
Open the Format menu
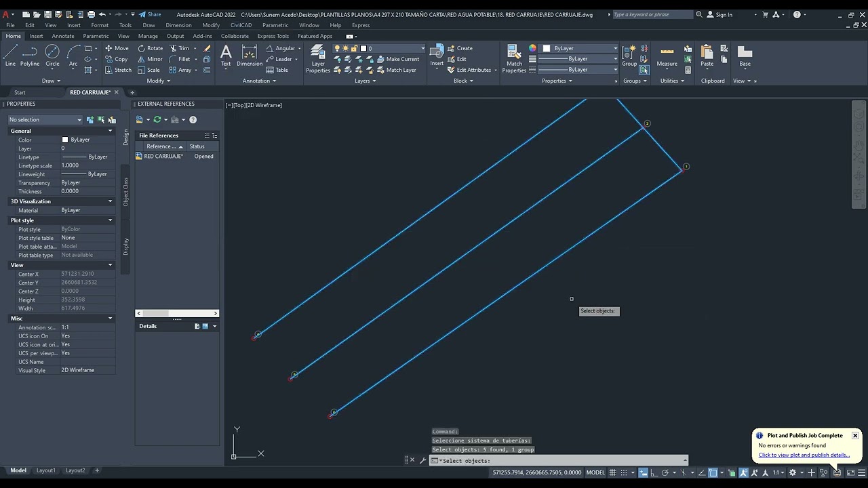coord(100,25)
